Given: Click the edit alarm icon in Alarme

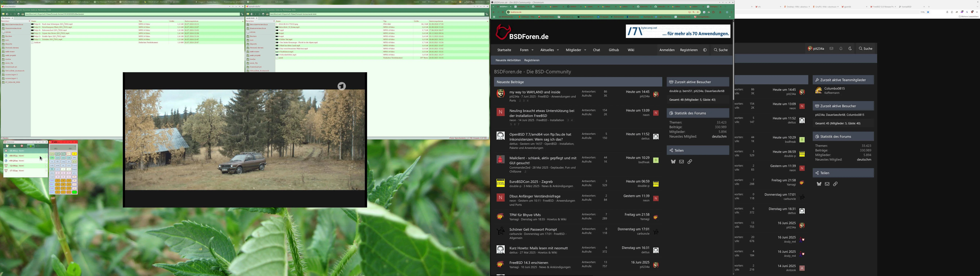Looking at the screenshot, I should [15, 146].
